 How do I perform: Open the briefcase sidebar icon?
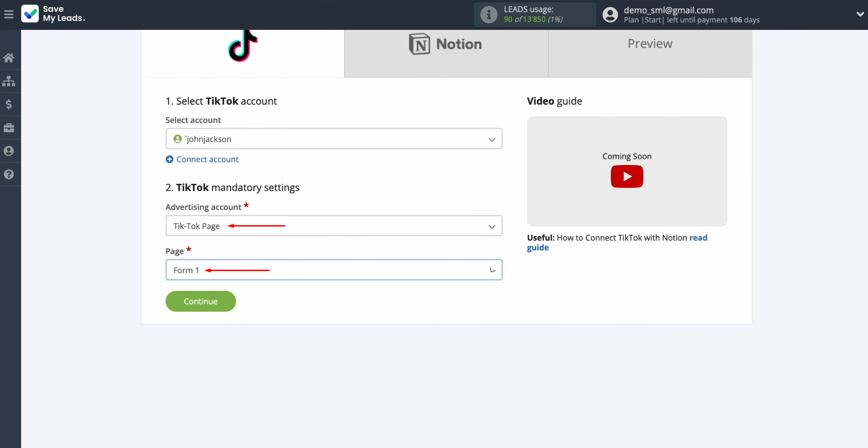tap(9, 128)
